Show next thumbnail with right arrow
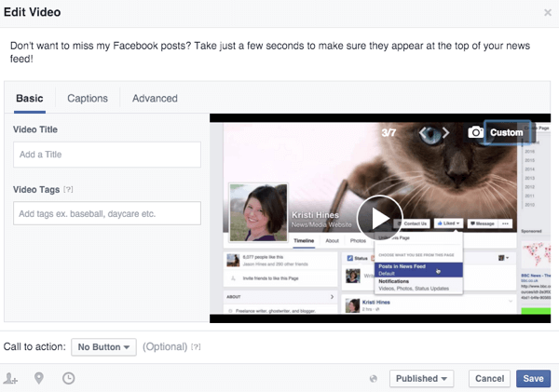Viewport: 559px width, 392px height. 445,132
